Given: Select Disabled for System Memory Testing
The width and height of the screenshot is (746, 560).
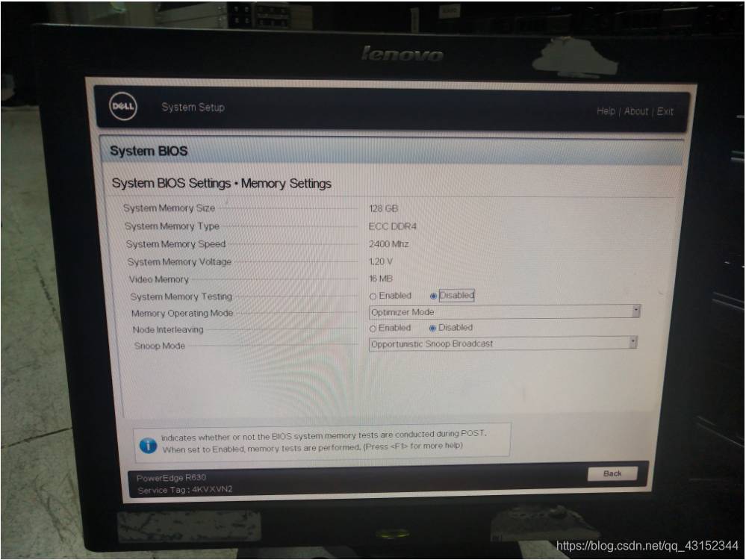Looking at the screenshot, I should (x=434, y=296).
